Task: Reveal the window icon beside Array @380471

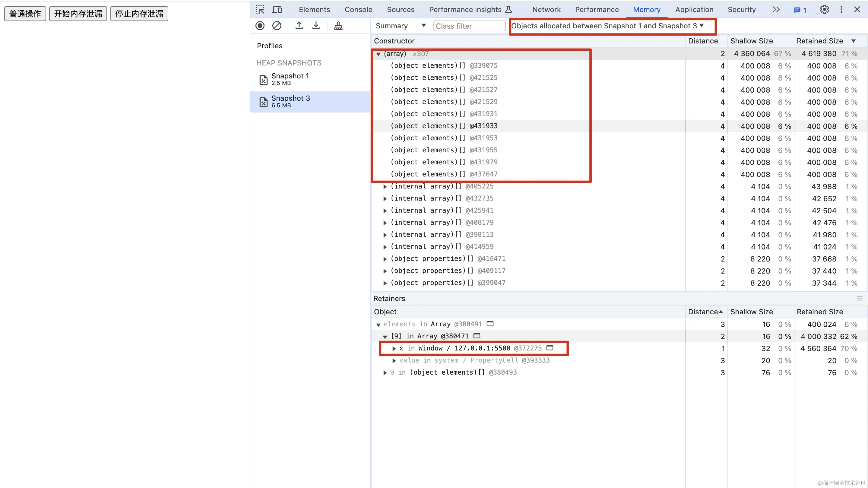Action: (477, 336)
